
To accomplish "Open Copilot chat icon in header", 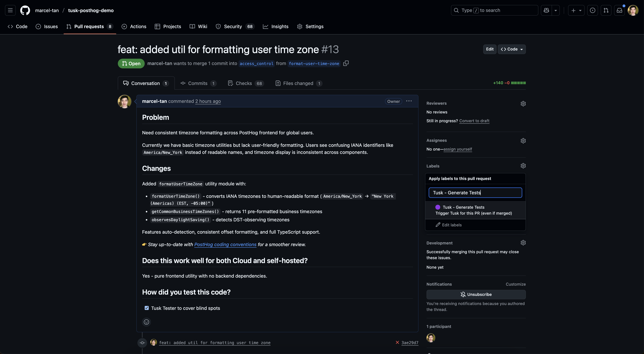I will pyautogui.click(x=546, y=10).
